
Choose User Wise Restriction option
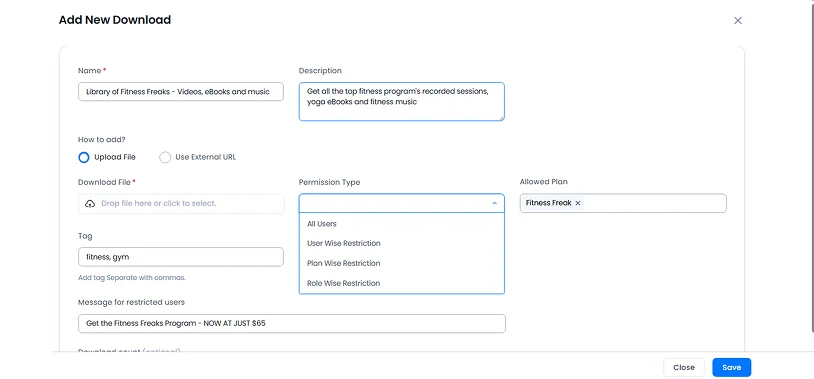401,243
